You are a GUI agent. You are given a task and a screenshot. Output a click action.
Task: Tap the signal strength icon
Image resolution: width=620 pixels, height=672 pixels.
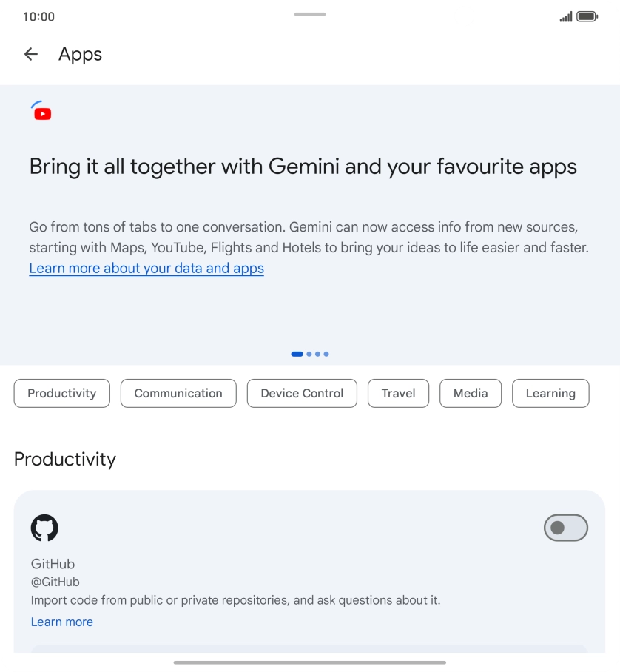click(x=566, y=16)
